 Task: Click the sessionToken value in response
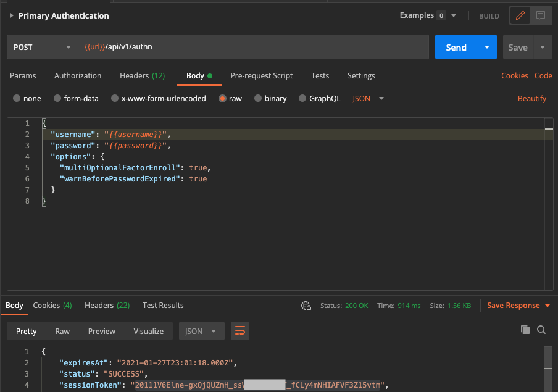coord(257,385)
